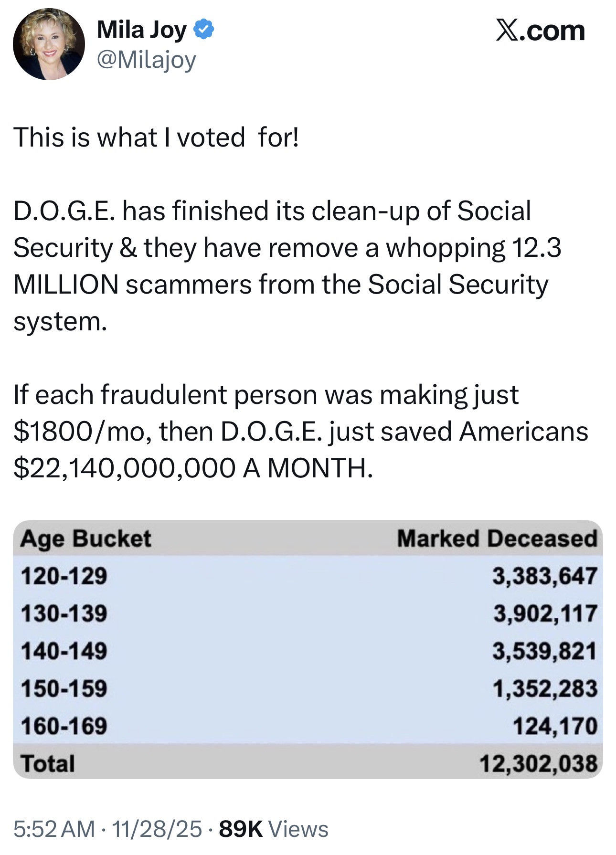Open the 5:52 AM timestamp link
Screen dimensions: 616x855
(x=54, y=829)
